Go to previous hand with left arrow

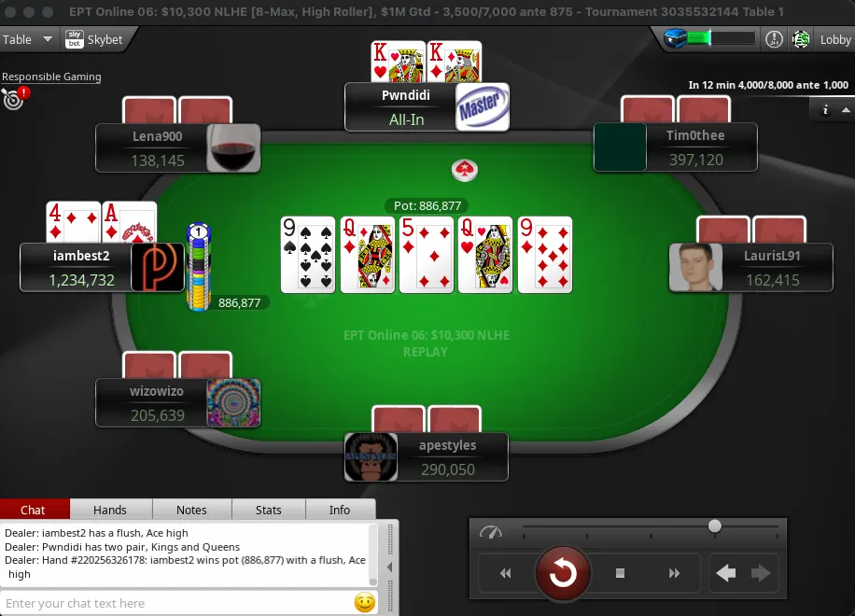(x=726, y=573)
